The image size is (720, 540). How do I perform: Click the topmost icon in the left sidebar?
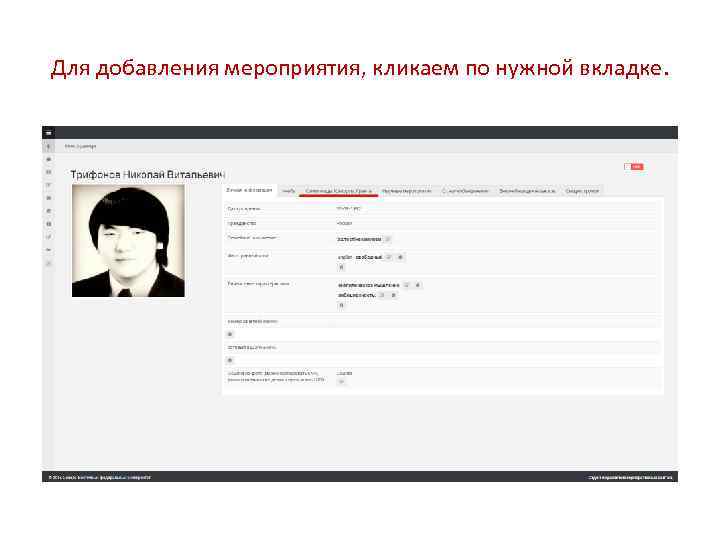(x=49, y=146)
